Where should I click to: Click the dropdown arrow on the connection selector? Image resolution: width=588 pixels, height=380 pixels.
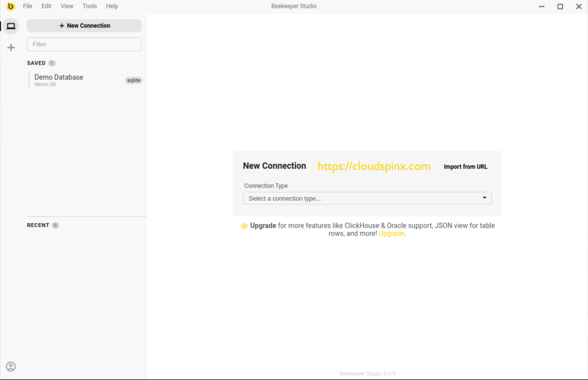pos(484,198)
